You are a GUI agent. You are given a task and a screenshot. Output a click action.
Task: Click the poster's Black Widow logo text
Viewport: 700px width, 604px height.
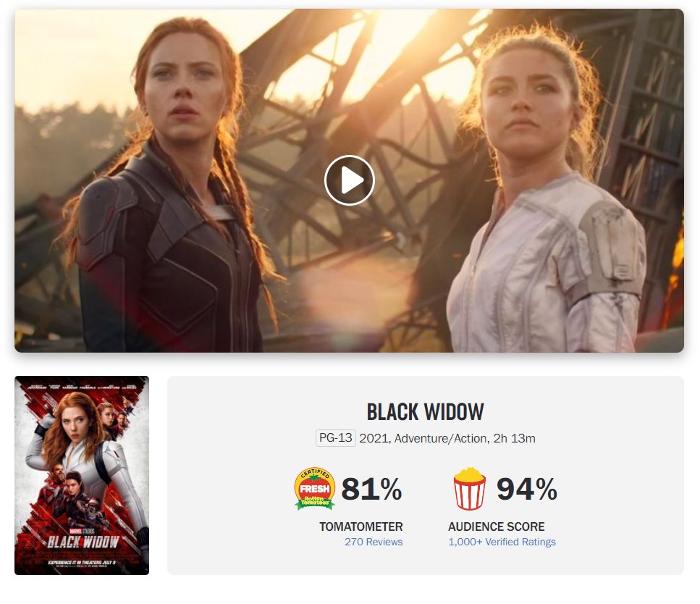click(x=83, y=542)
